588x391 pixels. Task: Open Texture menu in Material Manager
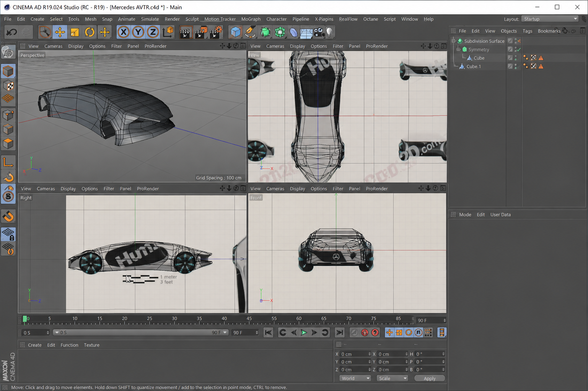(x=91, y=345)
